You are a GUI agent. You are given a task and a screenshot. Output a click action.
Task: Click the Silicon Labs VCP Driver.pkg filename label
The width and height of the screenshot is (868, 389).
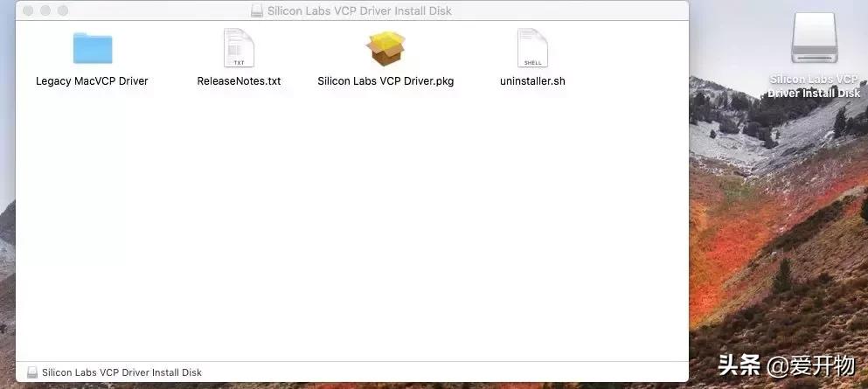(385, 81)
